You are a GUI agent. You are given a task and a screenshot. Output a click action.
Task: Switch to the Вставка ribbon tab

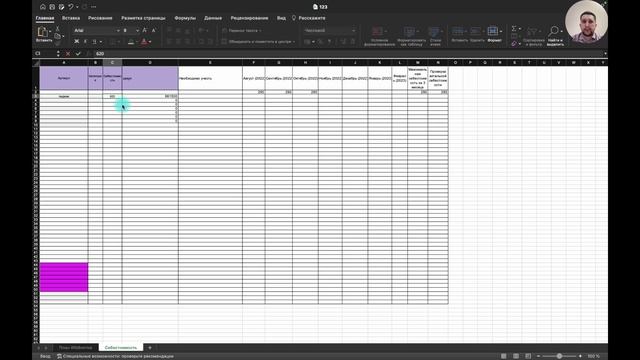point(71,18)
